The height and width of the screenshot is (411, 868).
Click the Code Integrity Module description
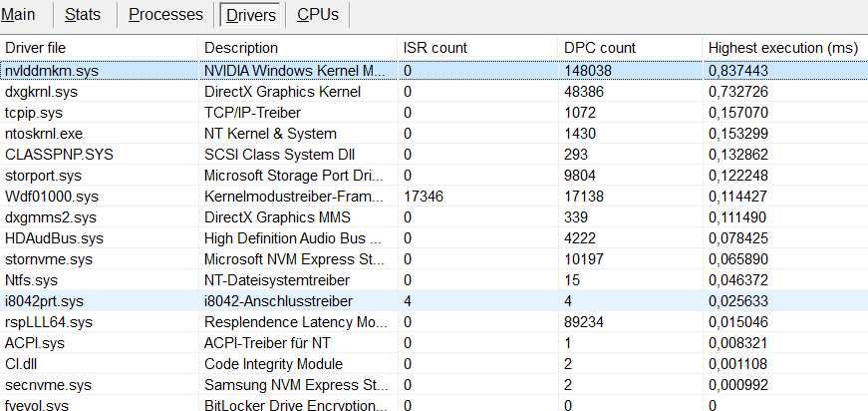pyautogui.click(x=273, y=364)
